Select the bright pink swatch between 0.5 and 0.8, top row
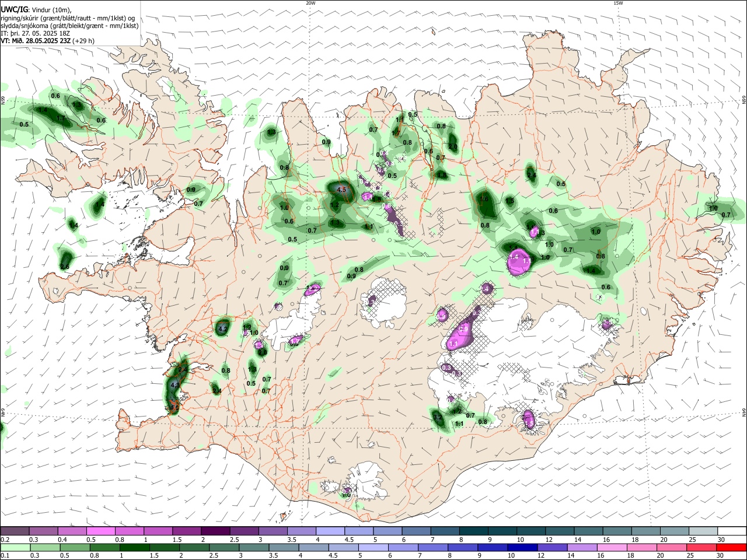Image resolution: width=747 pixels, height=560 pixels. 101,531
